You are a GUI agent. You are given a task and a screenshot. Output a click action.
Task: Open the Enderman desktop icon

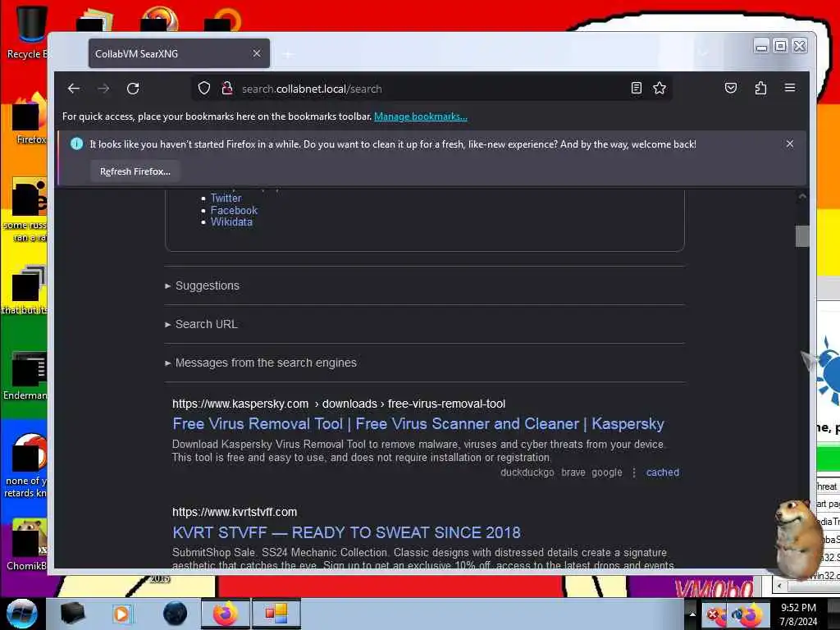tap(25, 376)
